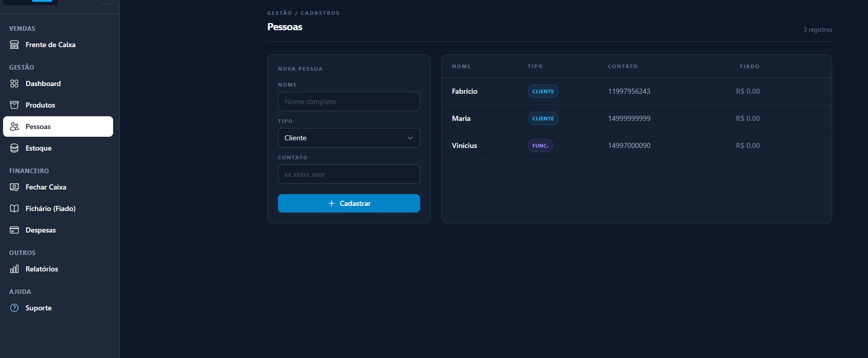Click the sidebar collapse button at top
This screenshot has height=358, width=868.
(106, 2)
